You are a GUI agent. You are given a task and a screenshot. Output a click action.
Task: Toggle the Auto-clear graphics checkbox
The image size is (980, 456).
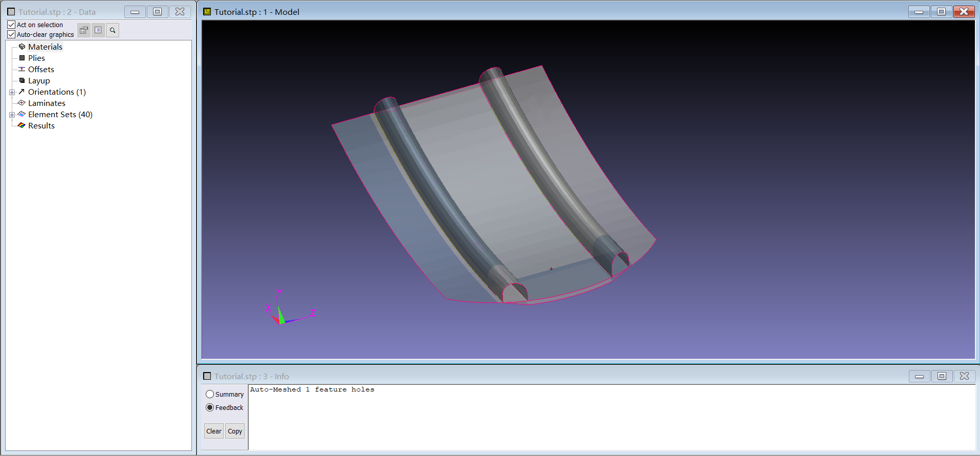(x=11, y=34)
